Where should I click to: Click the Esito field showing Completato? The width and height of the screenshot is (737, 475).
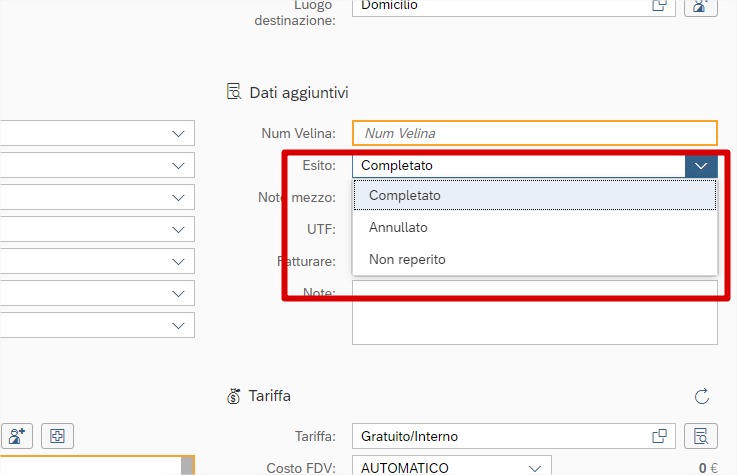click(x=515, y=166)
